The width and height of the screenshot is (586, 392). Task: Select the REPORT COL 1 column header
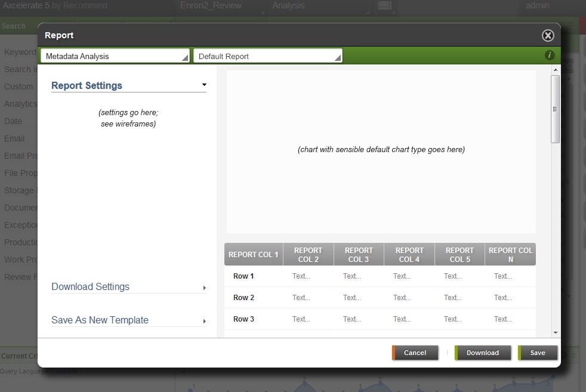[254, 255]
